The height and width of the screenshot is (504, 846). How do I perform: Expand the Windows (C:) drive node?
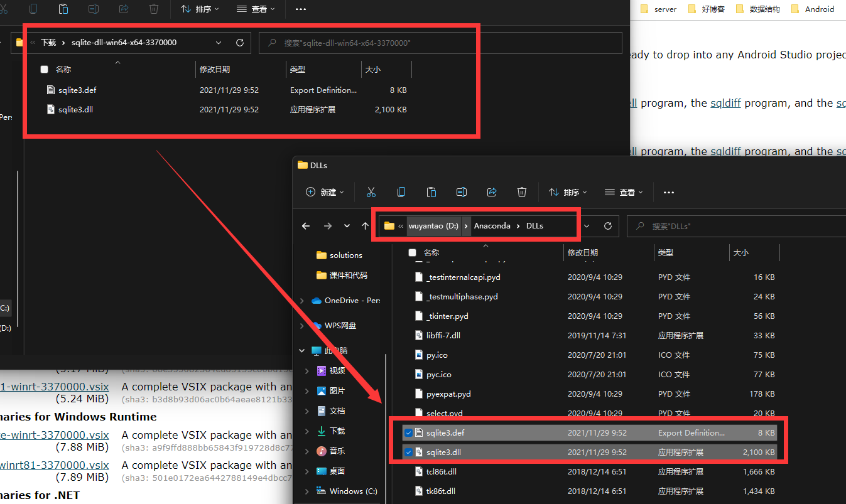[307, 491]
